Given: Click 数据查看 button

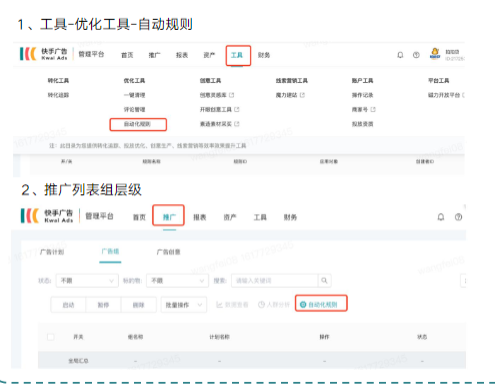Looking at the screenshot, I should pos(232,305).
